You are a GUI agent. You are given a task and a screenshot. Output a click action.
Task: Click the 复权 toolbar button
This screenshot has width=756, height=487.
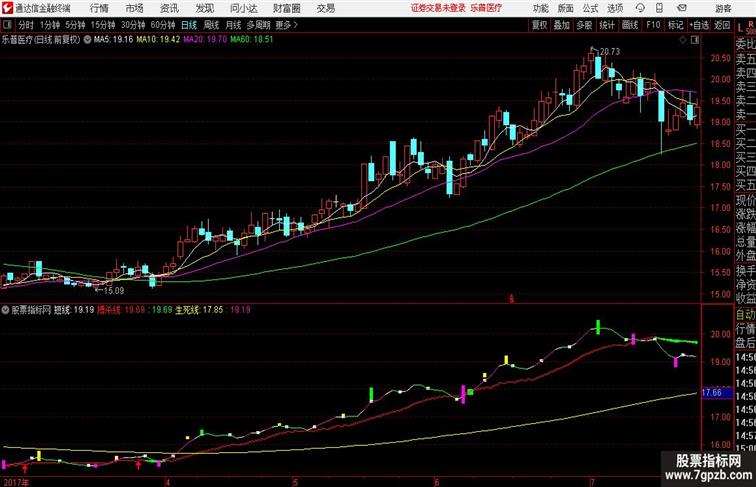(x=539, y=25)
